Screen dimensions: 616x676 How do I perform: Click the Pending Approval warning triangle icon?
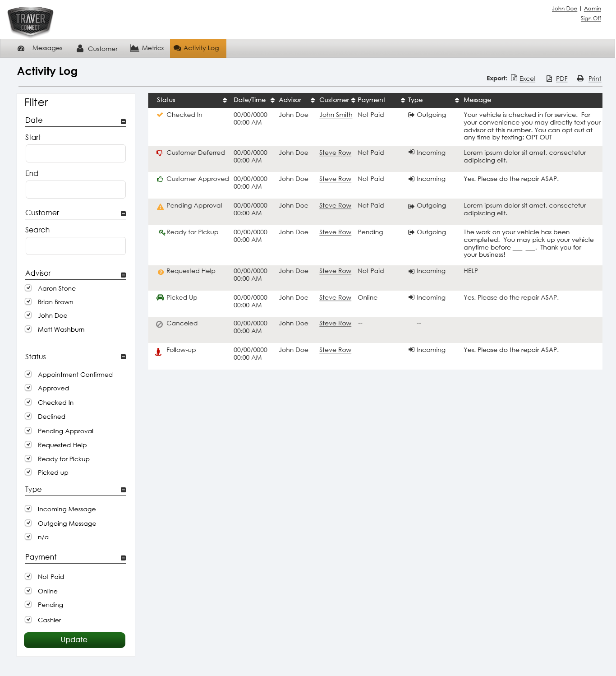coord(160,207)
